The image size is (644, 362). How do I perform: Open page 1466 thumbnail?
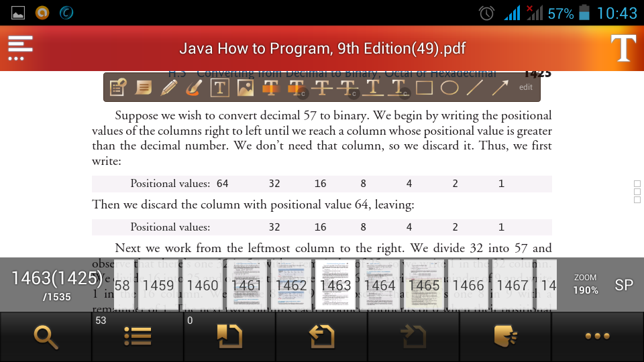click(x=469, y=285)
